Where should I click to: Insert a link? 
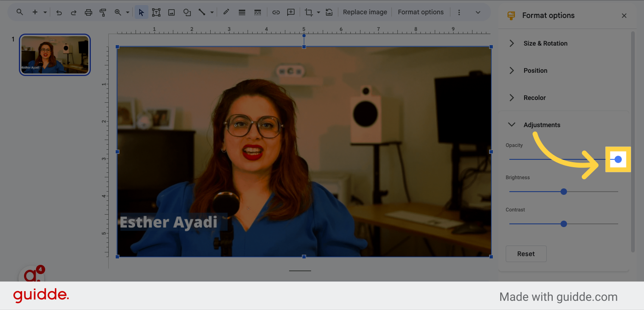pyautogui.click(x=276, y=12)
